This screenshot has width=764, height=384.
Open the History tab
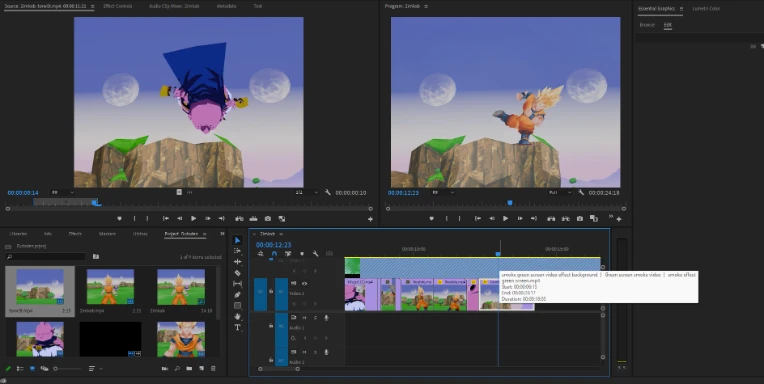tap(140, 234)
